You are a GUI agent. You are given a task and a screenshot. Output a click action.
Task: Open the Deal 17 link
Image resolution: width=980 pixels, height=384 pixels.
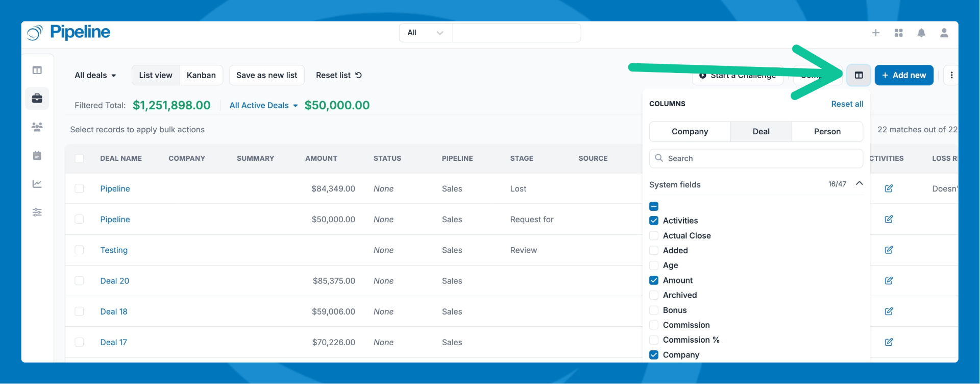pos(113,342)
